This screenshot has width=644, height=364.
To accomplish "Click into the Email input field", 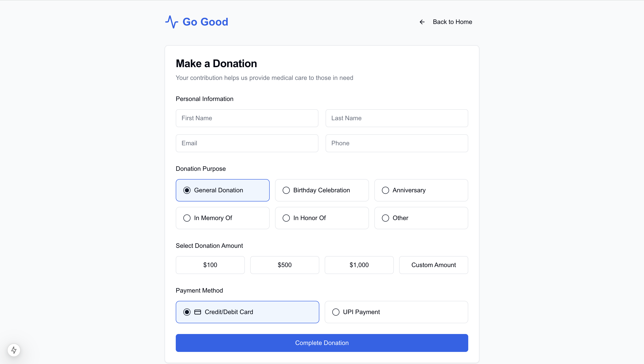I will pyautogui.click(x=247, y=143).
